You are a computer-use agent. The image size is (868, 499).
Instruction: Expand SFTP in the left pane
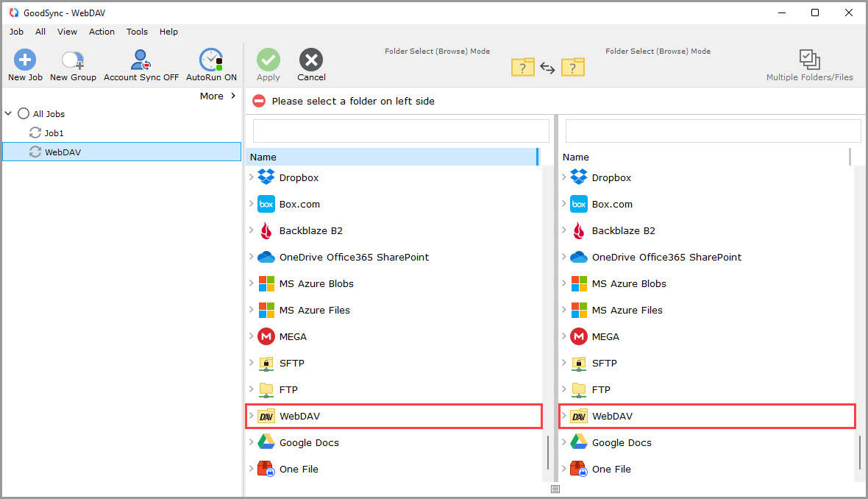[252, 363]
